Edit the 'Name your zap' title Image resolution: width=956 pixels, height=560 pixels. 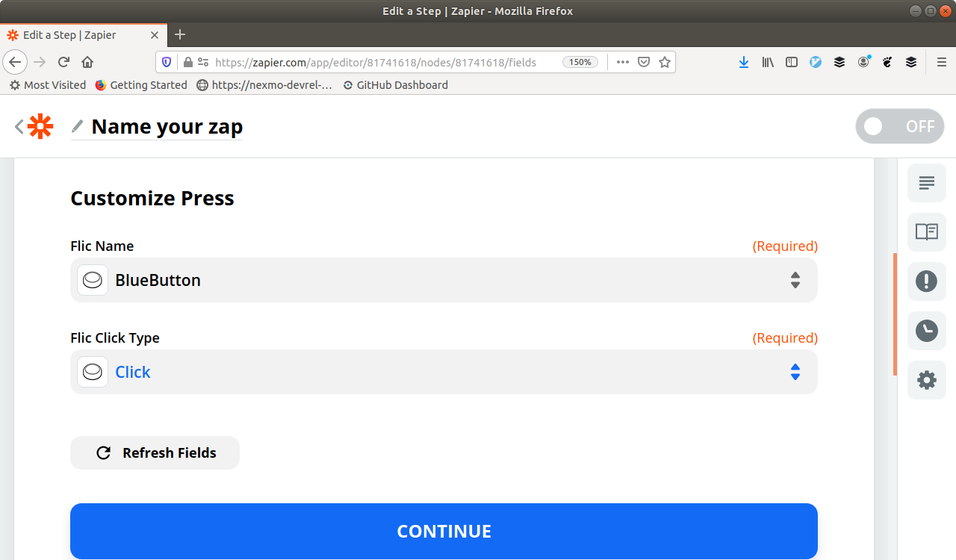point(167,127)
